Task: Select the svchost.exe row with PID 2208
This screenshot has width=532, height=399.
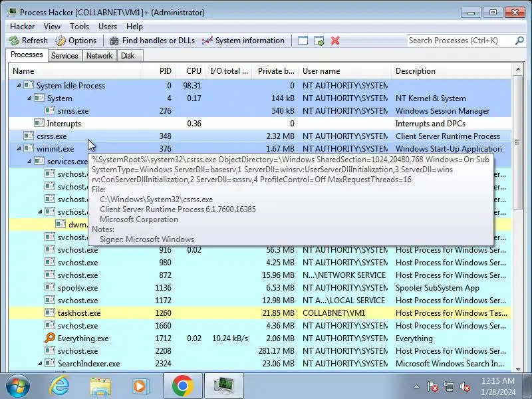Action: click(x=260, y=350)
